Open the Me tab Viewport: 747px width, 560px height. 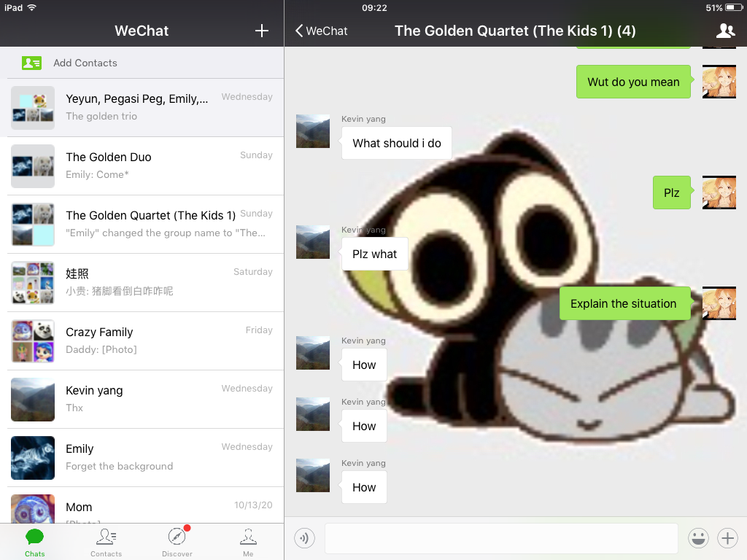pyautogui.click(x=248, y=542)
